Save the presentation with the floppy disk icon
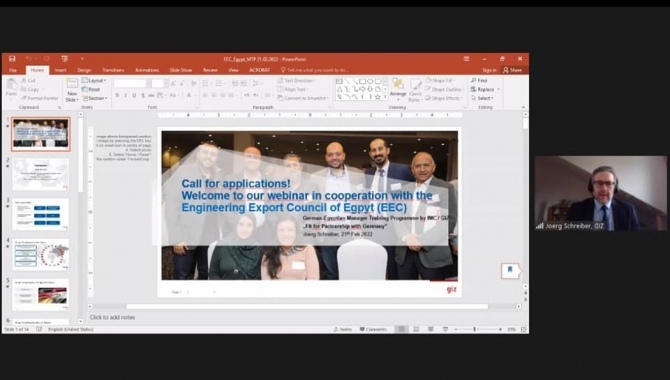Image resolution: width=670 pixels, height=380 pixels. tap(12, 59)
